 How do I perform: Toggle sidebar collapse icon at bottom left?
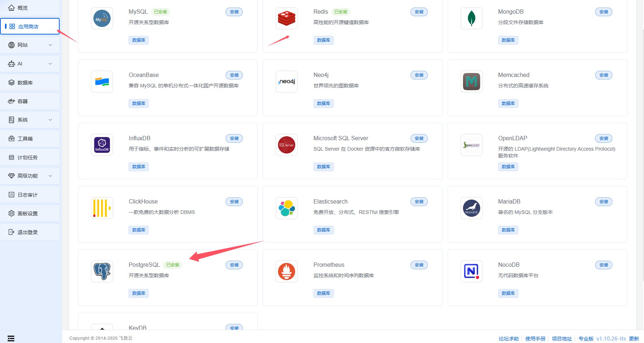[x=11, y=338]
